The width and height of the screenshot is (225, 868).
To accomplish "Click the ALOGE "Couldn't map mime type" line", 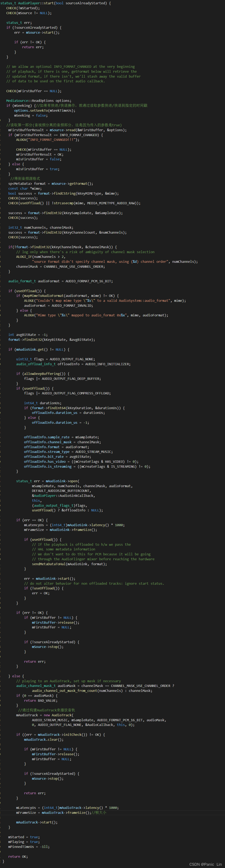I will click(x=105, y=301).
